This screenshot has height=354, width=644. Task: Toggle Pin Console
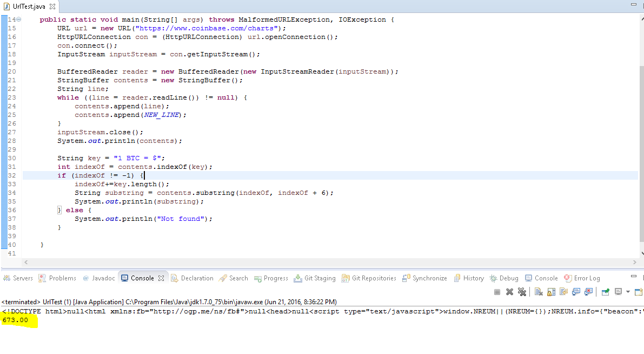605,292
